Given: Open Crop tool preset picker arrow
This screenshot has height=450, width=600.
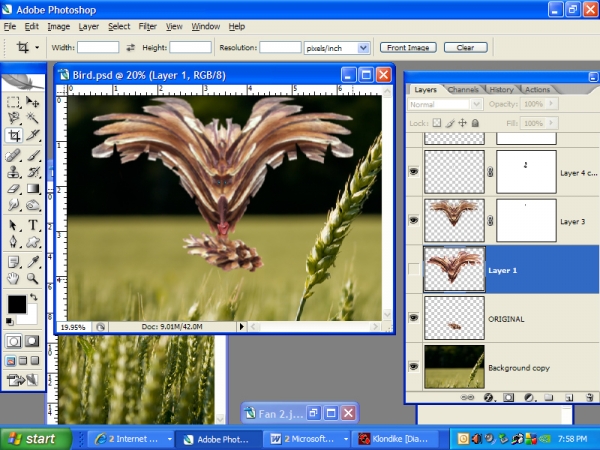Looking at the screenshot, I should click(x=37, y=48).
